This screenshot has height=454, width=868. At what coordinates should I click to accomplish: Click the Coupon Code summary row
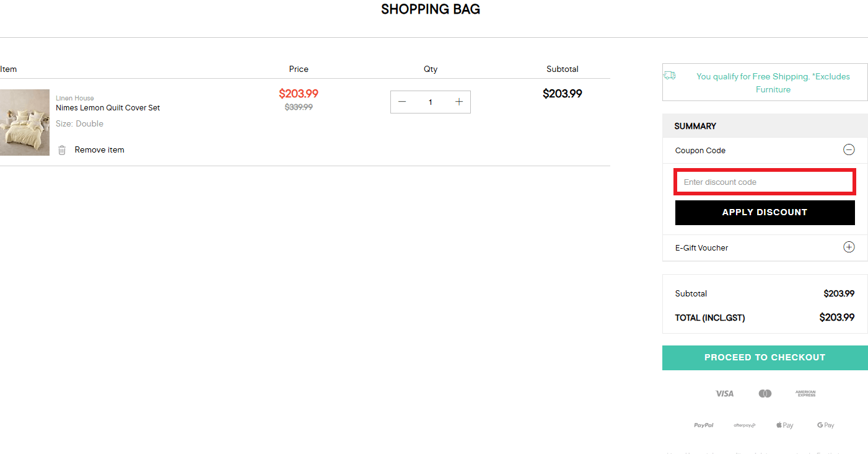pyautogui.click(x=700, y=150)
